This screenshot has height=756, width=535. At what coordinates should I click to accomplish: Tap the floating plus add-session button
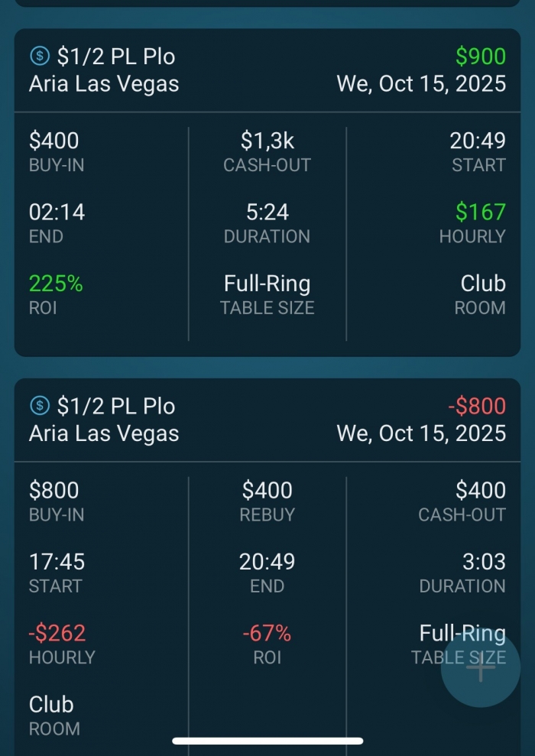(x=481, y=667)
